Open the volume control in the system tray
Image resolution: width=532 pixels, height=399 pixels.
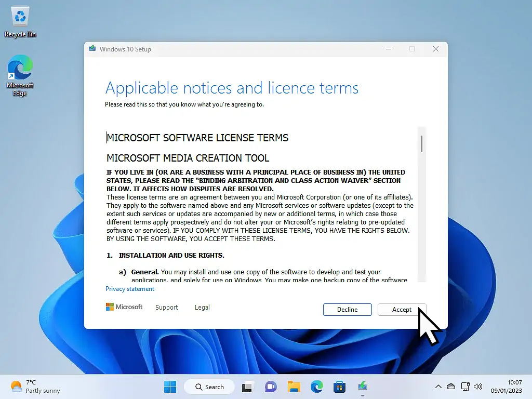477,387
